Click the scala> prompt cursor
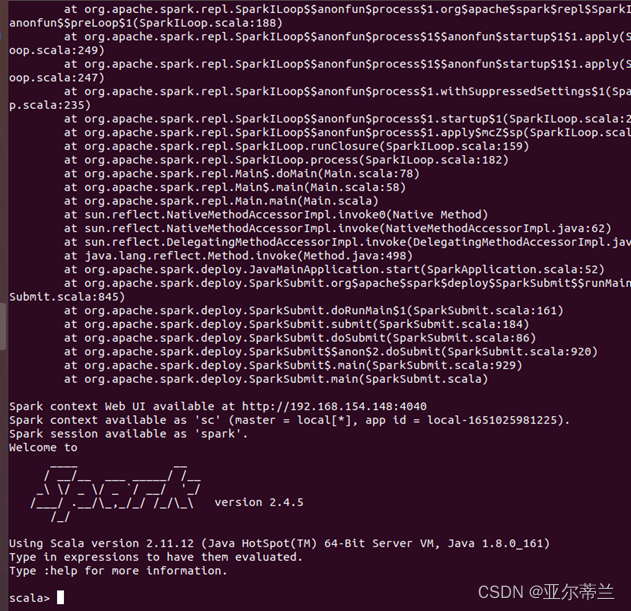Image resolution: width=631 pixels, height=611 pixels. [x=60, y=597]
